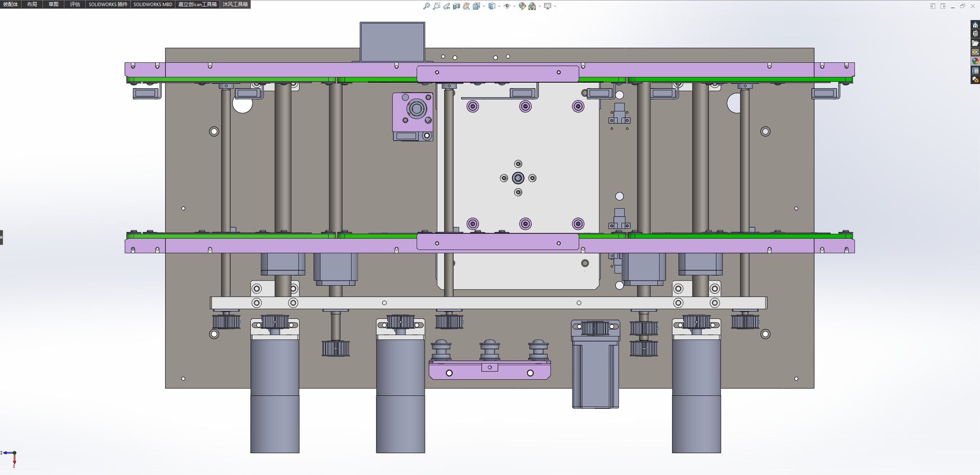980x475 pixels.
Task: Select the Zoom to Area tool
Action: 436,6
